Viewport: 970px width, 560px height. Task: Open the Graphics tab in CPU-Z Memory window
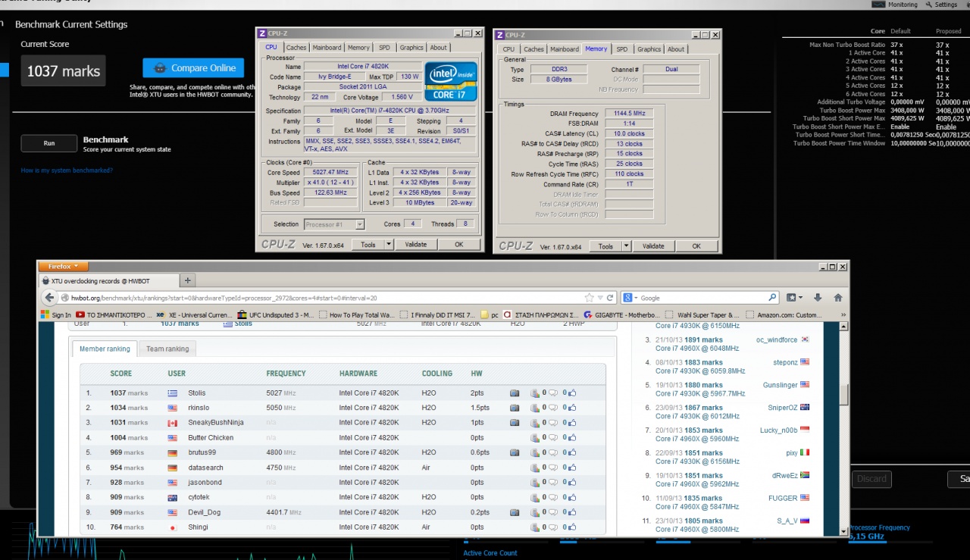point(649,49)
